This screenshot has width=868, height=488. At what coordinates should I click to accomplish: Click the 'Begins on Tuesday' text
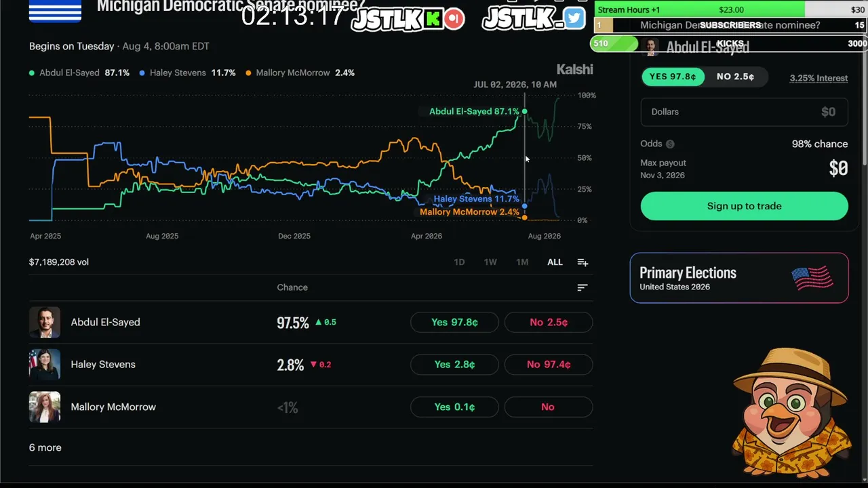point(71,46)
